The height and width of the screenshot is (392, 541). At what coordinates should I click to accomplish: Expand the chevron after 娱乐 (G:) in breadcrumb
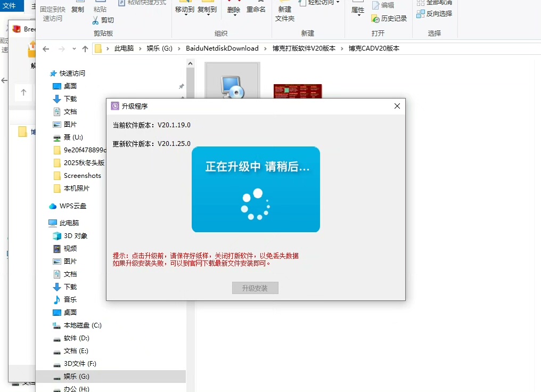pyautogui.click(x=179, y=48)
